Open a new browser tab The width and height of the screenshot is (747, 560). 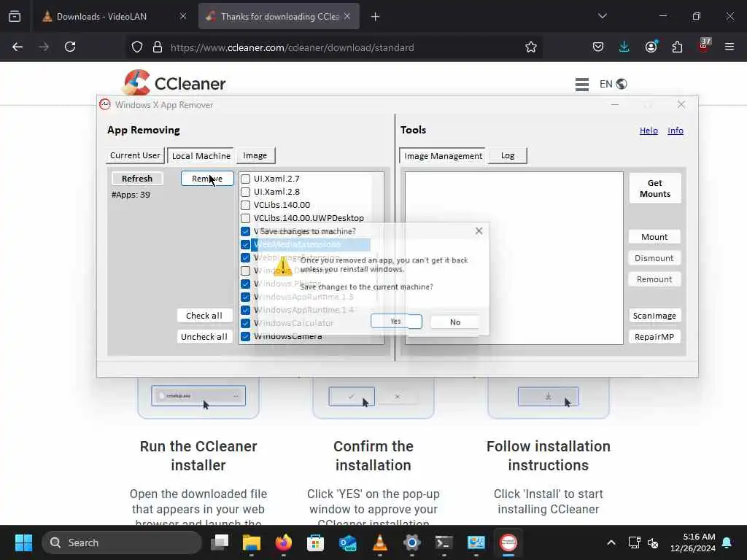(376, 17)
